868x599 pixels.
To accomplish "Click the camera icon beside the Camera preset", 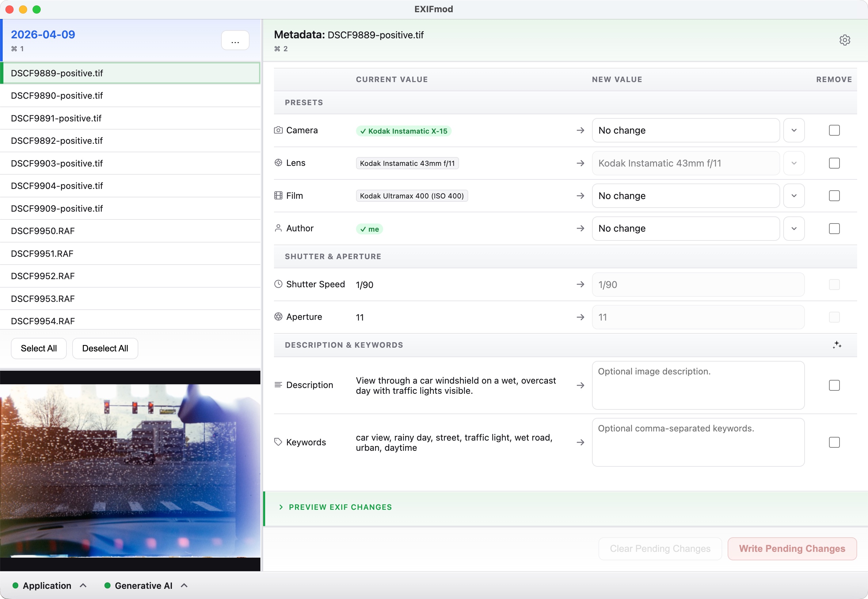I will pyautogui.click(x=278, y=130).
